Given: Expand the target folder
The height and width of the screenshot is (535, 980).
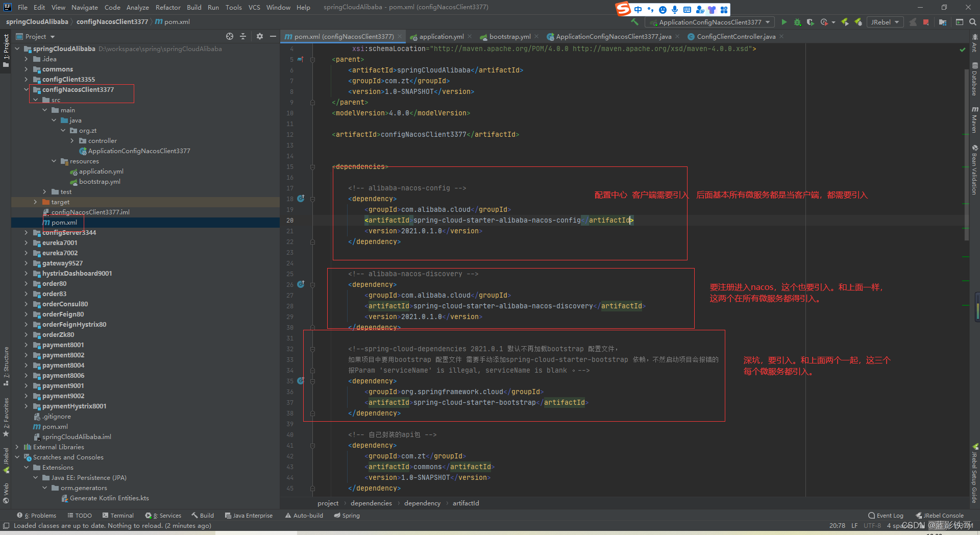Looking at the screenshot, I should [x=35, y=202].
